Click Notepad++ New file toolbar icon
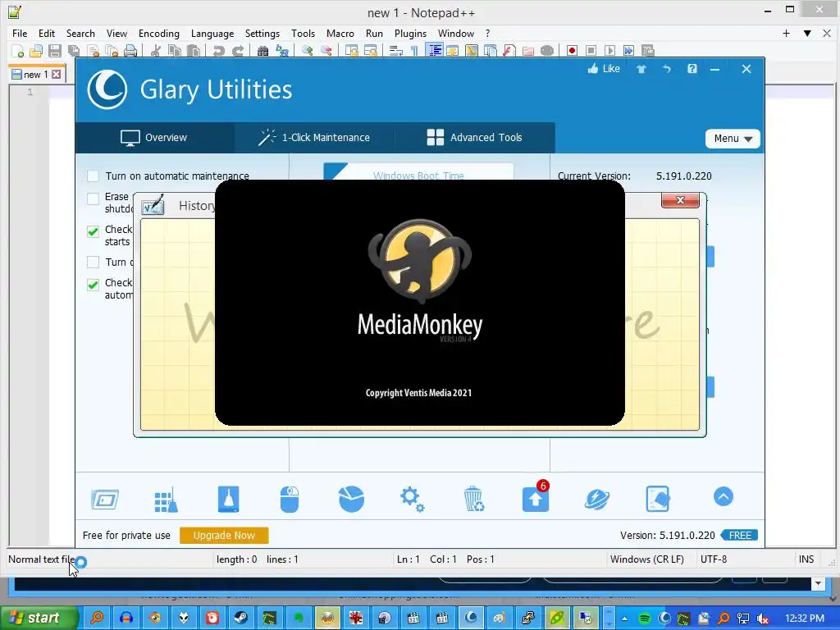Screen dimensions: 840x630 (x=18, y=51)
